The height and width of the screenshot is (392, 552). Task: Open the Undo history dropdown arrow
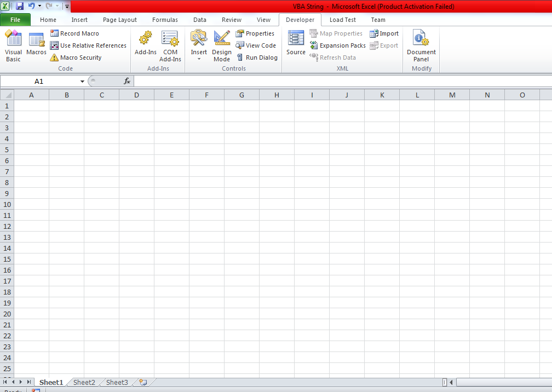[39, 6]
